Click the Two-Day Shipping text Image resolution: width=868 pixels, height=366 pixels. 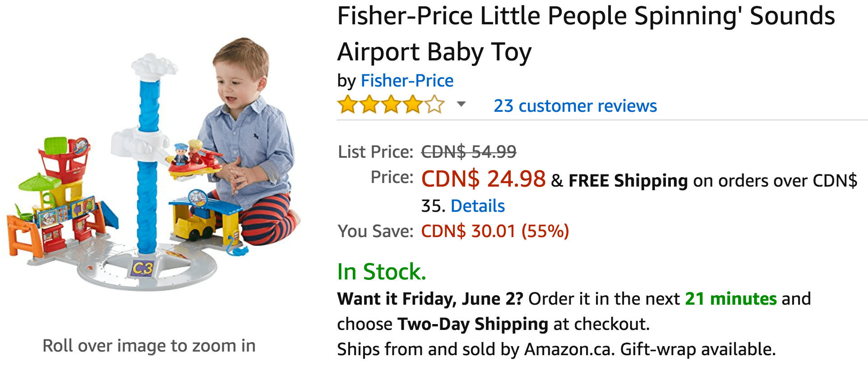[x=473, y=324]
